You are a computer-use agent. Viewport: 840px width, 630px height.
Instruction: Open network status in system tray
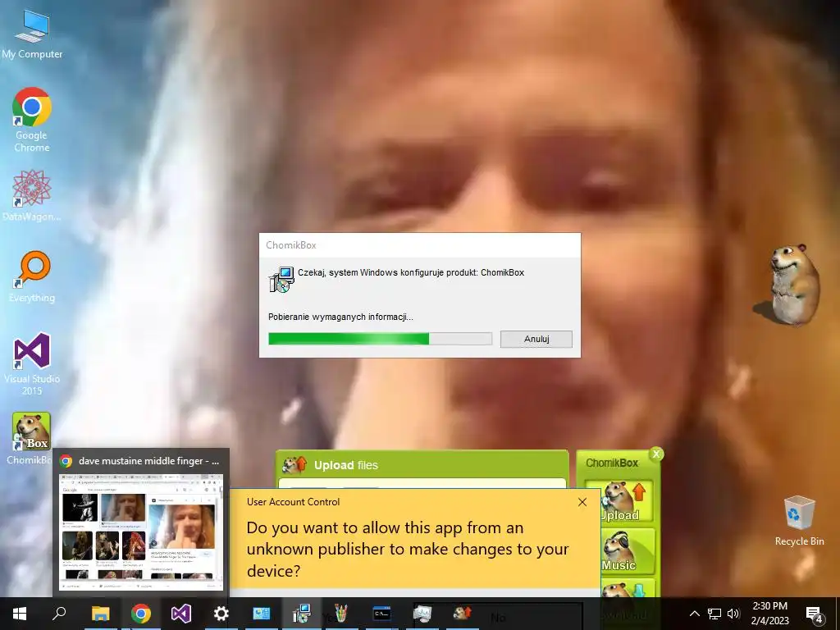point(714,614)
